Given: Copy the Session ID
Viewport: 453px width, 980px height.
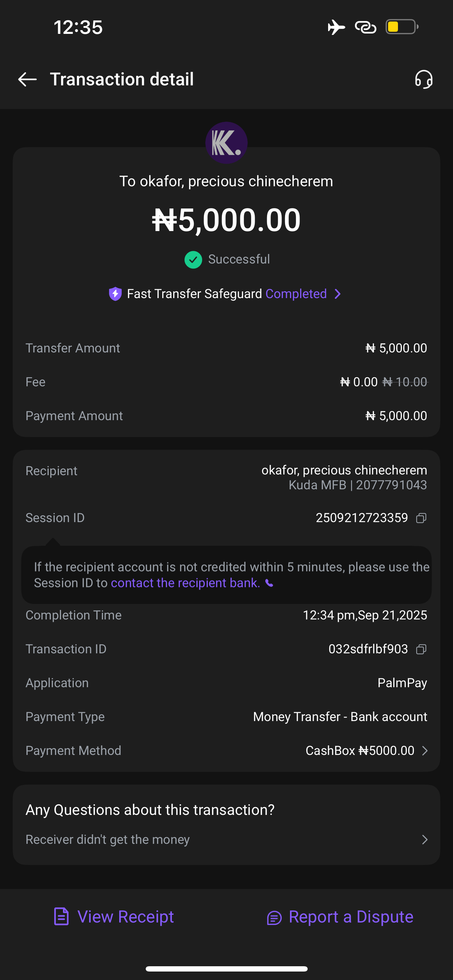Looking at the screenshot, I should 421,518.
